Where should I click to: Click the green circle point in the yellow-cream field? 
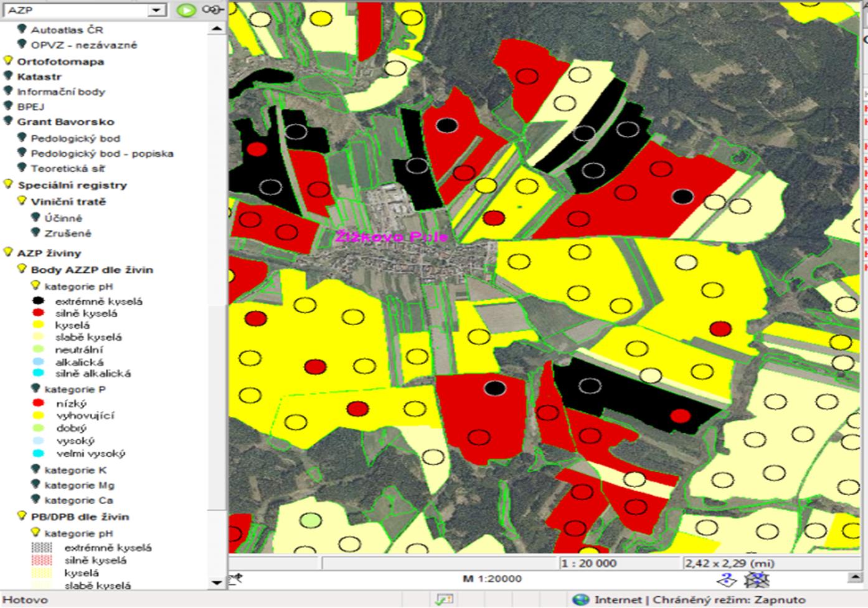(x=309, y=520)
